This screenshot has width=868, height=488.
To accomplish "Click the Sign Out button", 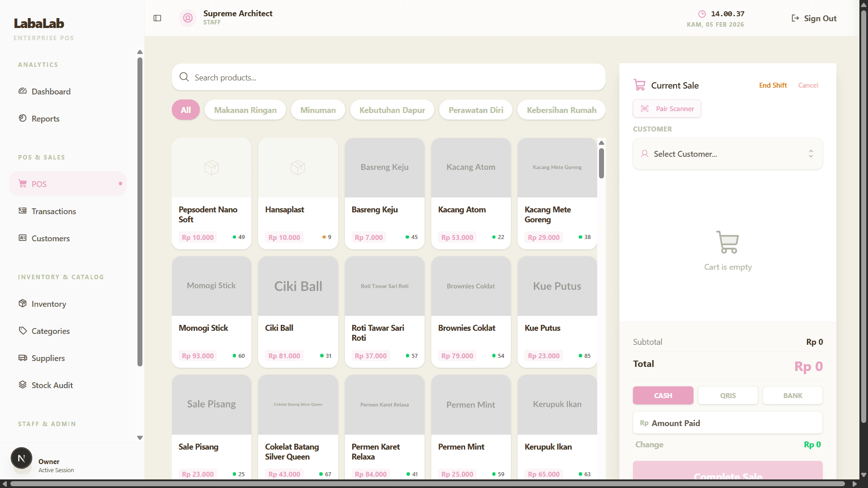I will click(x=814, y=18).
